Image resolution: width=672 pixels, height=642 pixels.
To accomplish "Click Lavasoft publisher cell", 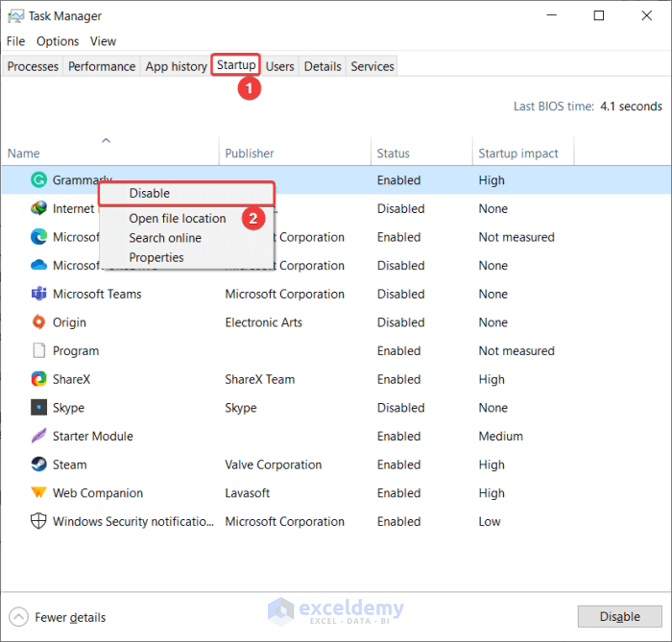I will (248, 493).
